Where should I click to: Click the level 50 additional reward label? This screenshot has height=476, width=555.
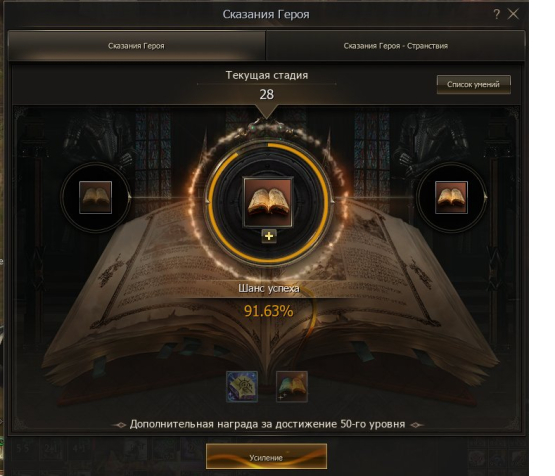point(267,424)
